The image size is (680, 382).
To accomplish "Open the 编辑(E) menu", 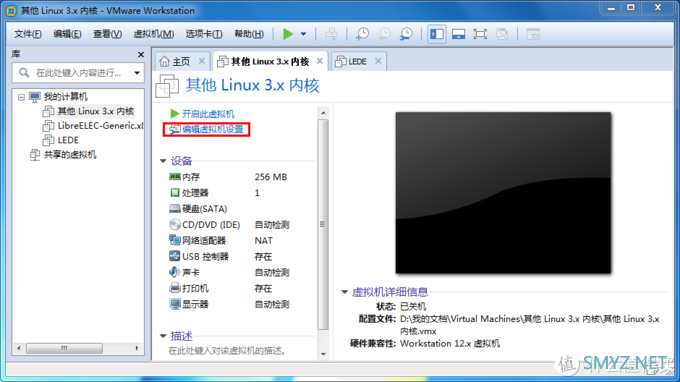I will [67, 34].
